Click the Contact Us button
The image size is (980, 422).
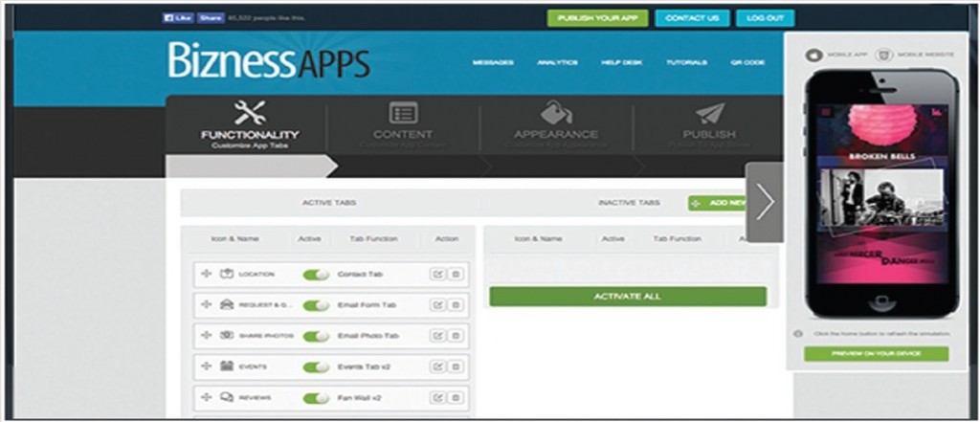[x=692, y=18]
